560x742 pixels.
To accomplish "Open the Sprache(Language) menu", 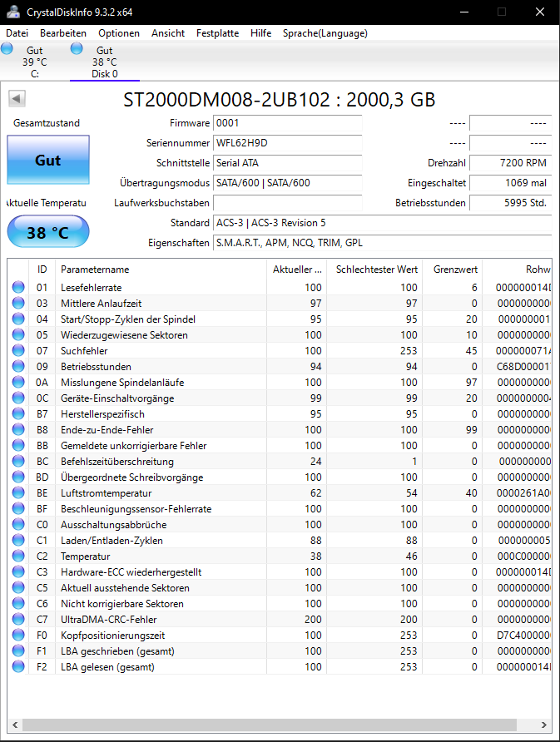I will coord(325,33).
